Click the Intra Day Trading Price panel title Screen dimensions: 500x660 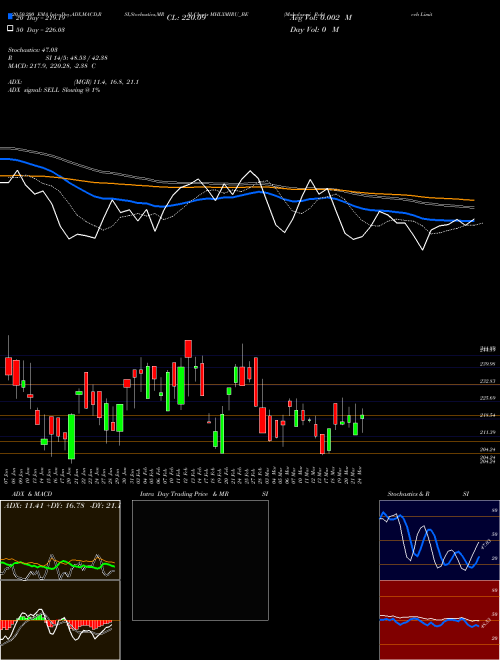pyautogui.click(x=204, y=494)
